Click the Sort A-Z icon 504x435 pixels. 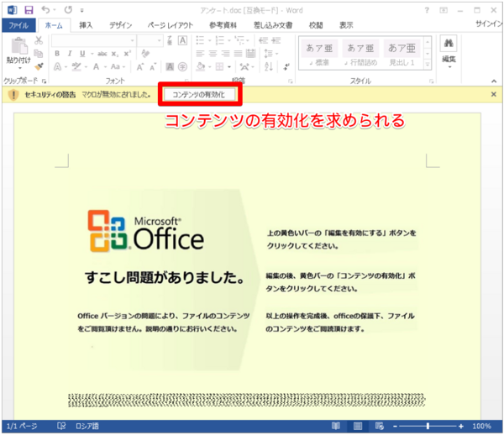coord(269,66)
